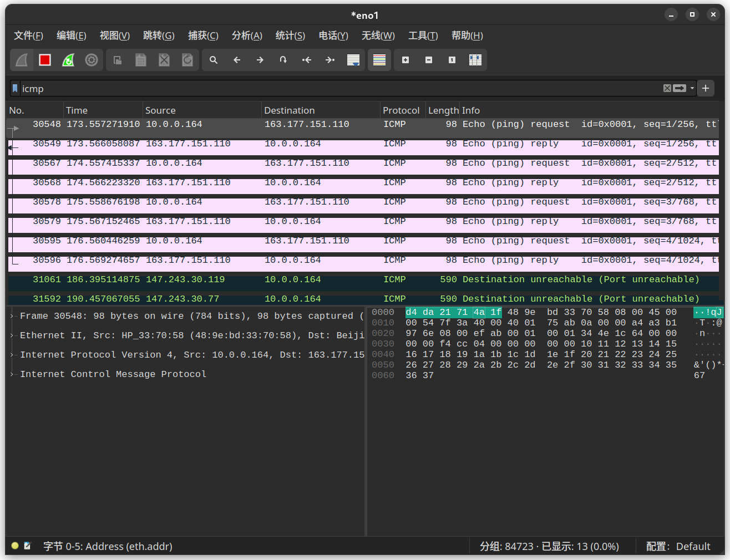Image resolution: width=730 pixels, height=560 pixels.
Task: Select packet 30596 echo reply row
Action: coord(363,263)
